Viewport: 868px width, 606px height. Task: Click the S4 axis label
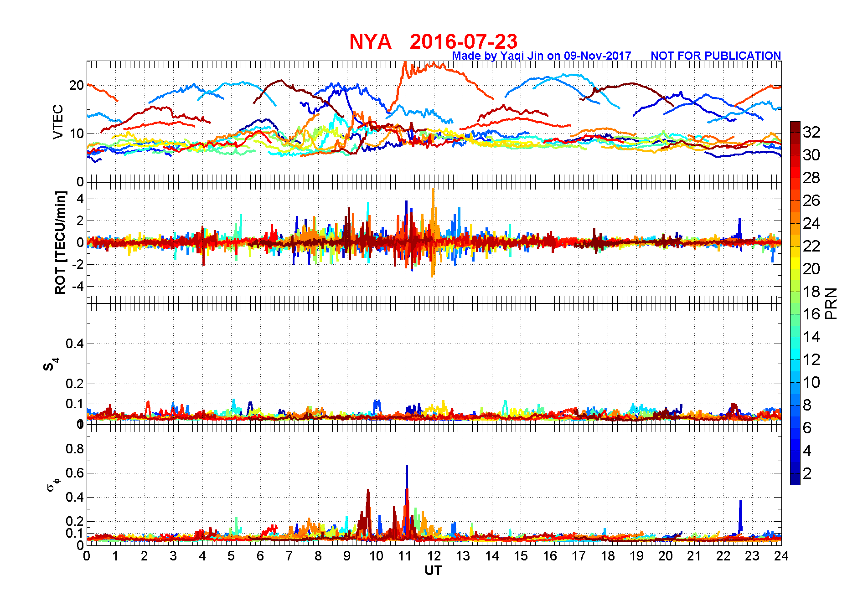pos(51,365)
